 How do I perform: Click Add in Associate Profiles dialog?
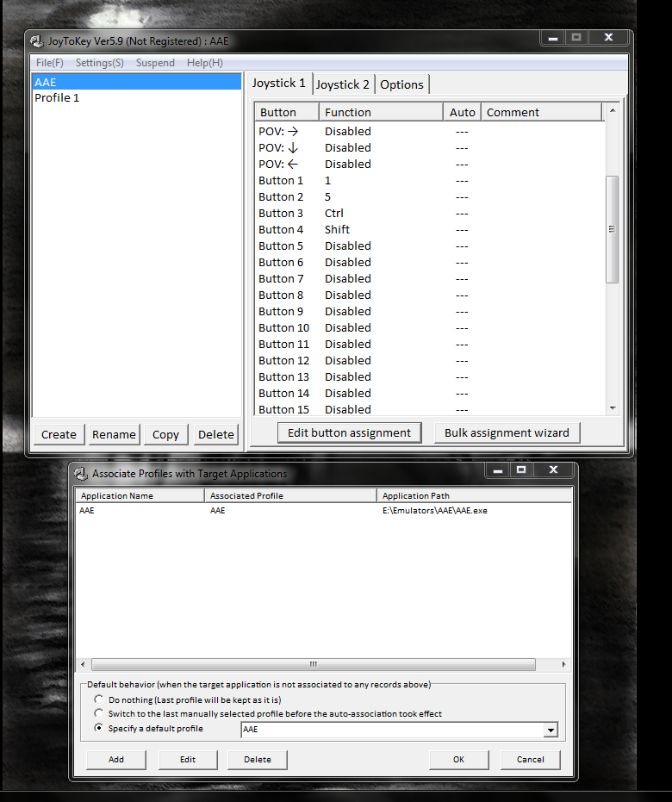[x=116, y=760]
